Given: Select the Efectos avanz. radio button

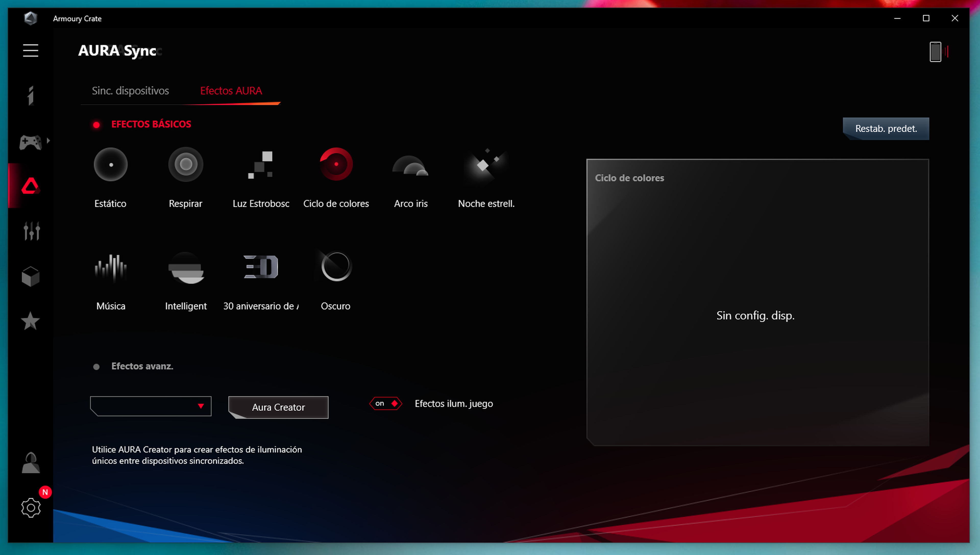Looking at the screenshot, I should pyautogui.click(x=96, y=367).
